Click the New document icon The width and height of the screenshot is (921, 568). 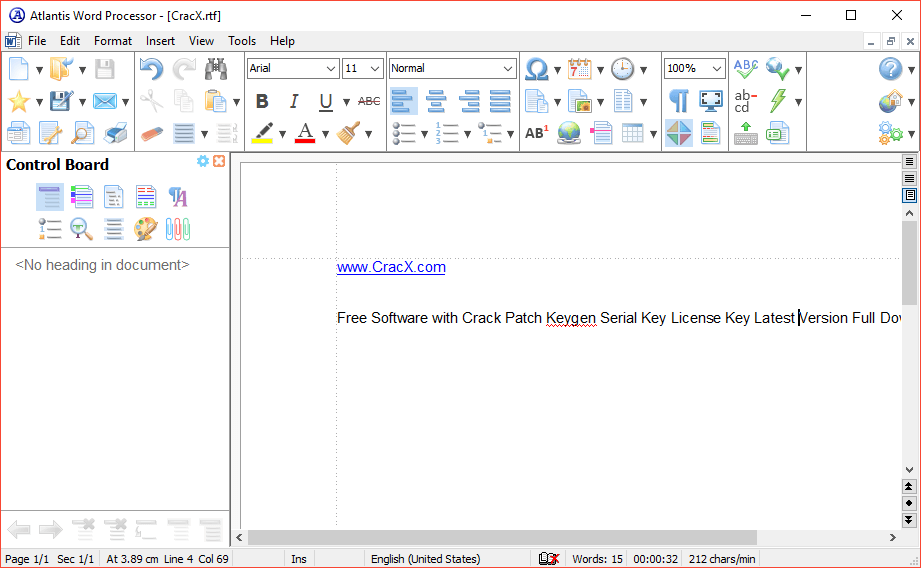click(x=18, y=69)
